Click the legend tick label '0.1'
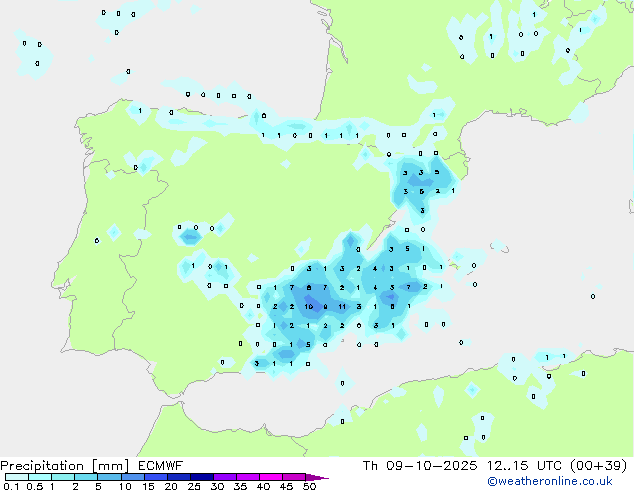Viewport: 634px width, 490px height. [11, 486]
